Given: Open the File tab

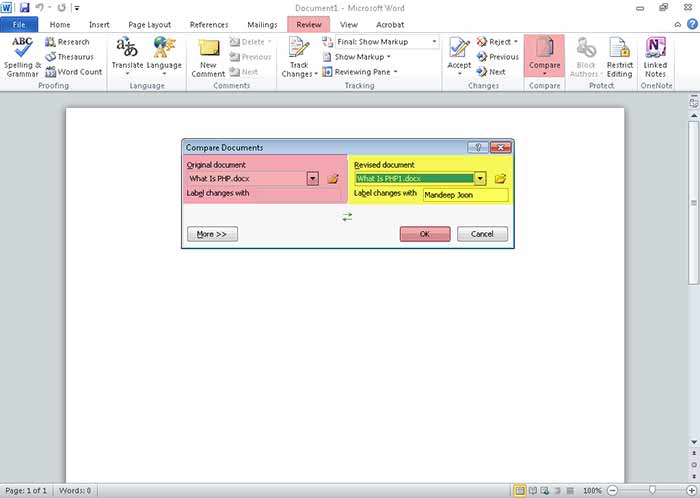Looking at the screenshot, I should 19,25.
